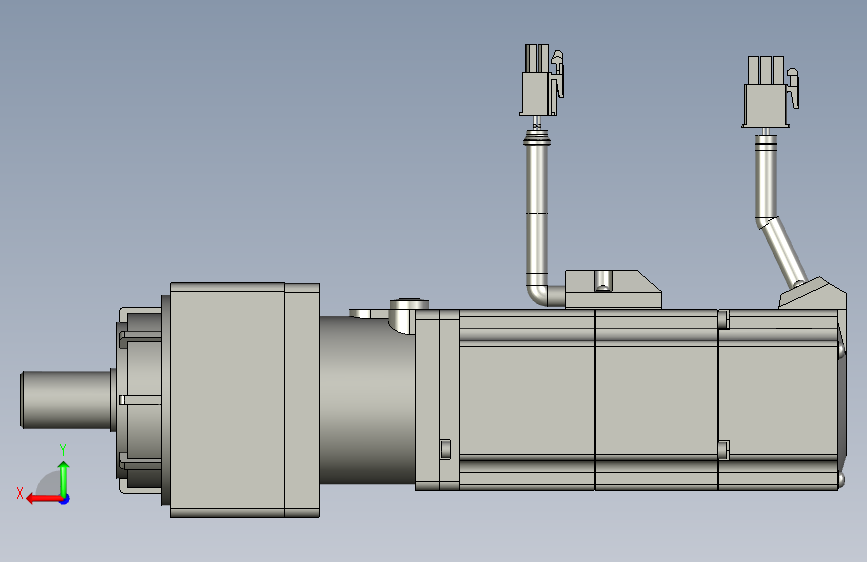This screenshot has height=562, width=867.
Task: Select the gearbox output shaft
Action: click(66, 399)
